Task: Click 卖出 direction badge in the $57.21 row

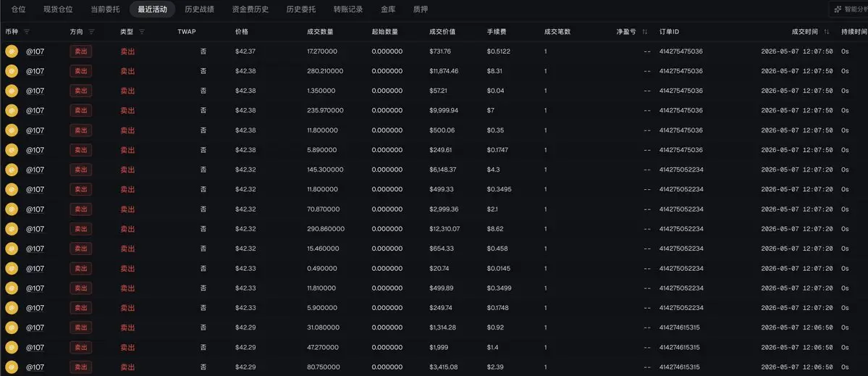Action: [81, 91]
